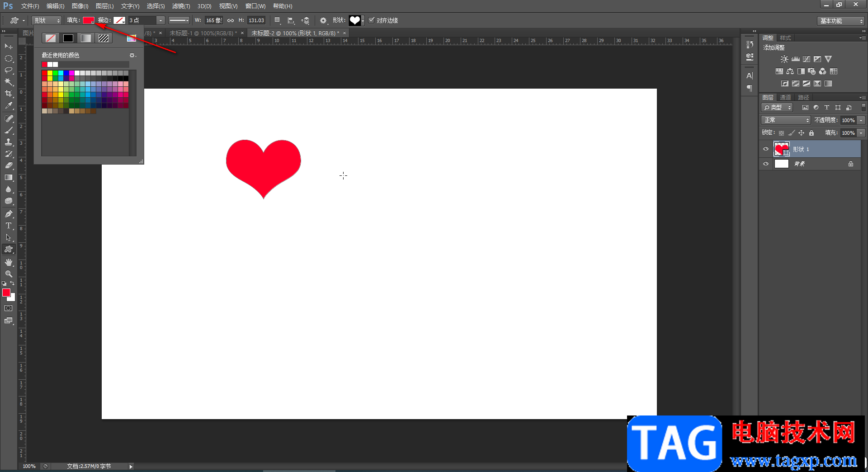Select the Zoom tool
The height and width of the screenshot is (472, 868).
point(9,274)
